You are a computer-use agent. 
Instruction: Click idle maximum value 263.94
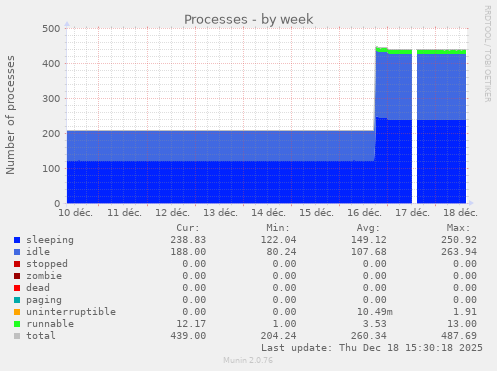click(x=459, y=252)
